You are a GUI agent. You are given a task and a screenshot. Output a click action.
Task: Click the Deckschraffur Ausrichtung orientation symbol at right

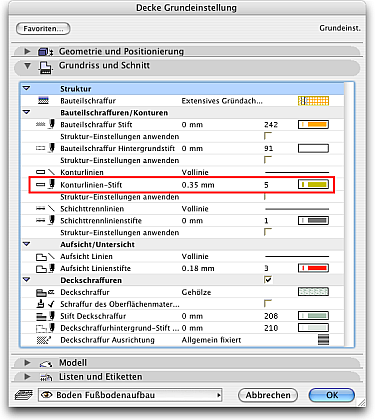323,340
